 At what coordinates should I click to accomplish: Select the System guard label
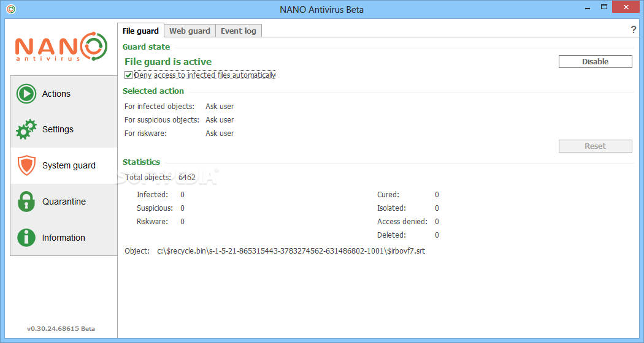click(69, 165)
